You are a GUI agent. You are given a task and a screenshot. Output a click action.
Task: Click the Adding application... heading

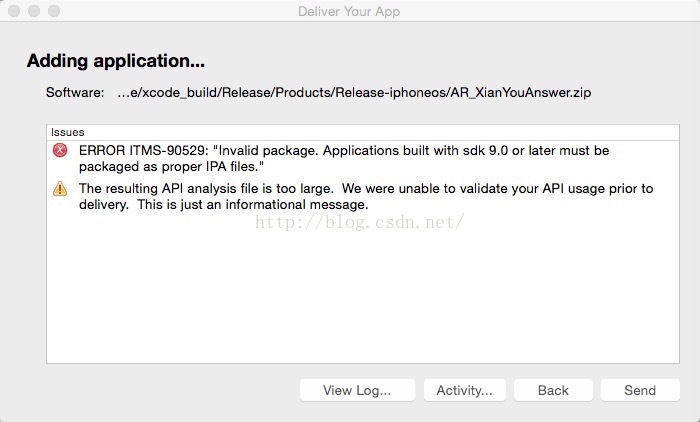coord(116,61)
